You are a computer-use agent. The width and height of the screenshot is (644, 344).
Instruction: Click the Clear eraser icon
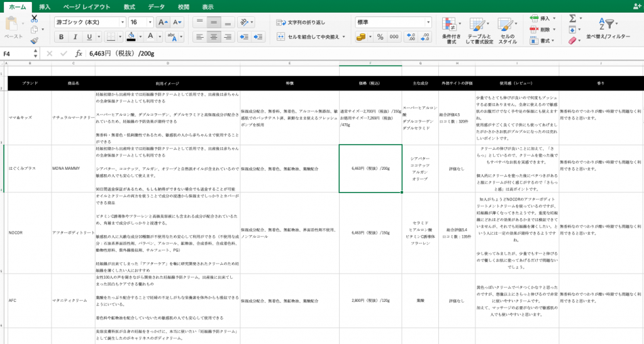(x=572, y=40)
